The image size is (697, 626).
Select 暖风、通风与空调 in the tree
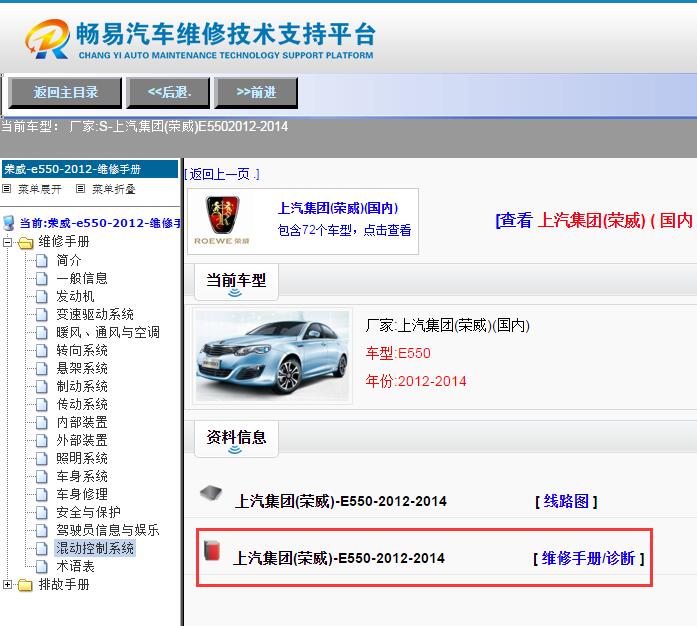(x=108, y=332)
